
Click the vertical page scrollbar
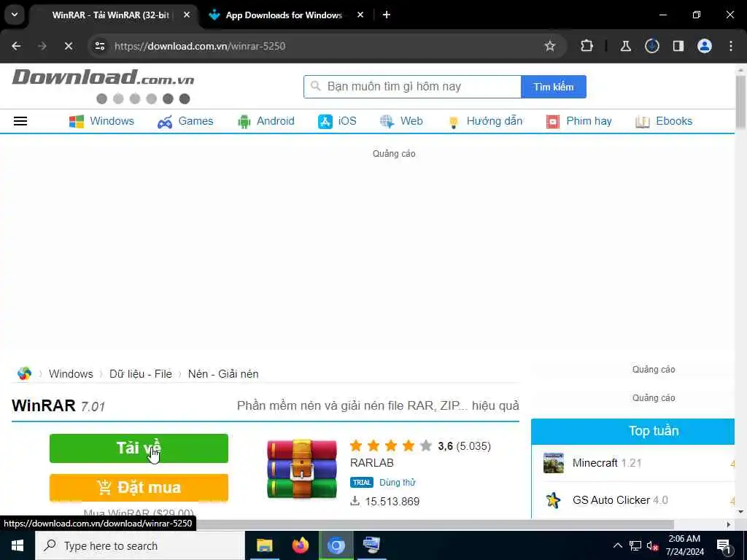[740, 102]
